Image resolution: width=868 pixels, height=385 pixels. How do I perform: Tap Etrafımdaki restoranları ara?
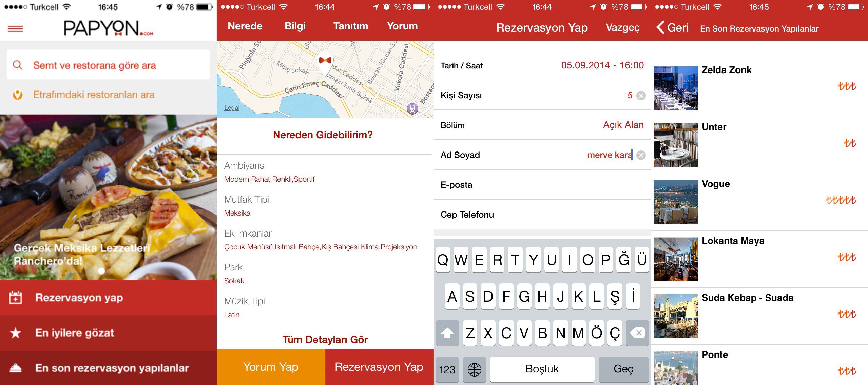[94, 95]
